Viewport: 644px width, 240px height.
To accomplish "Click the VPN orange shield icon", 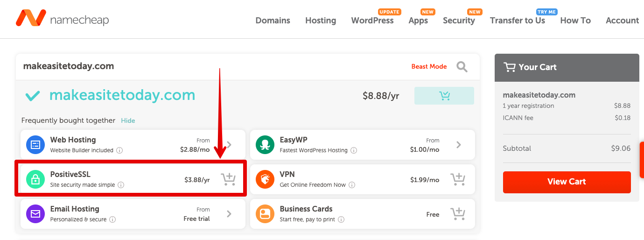I will [265, 179].
